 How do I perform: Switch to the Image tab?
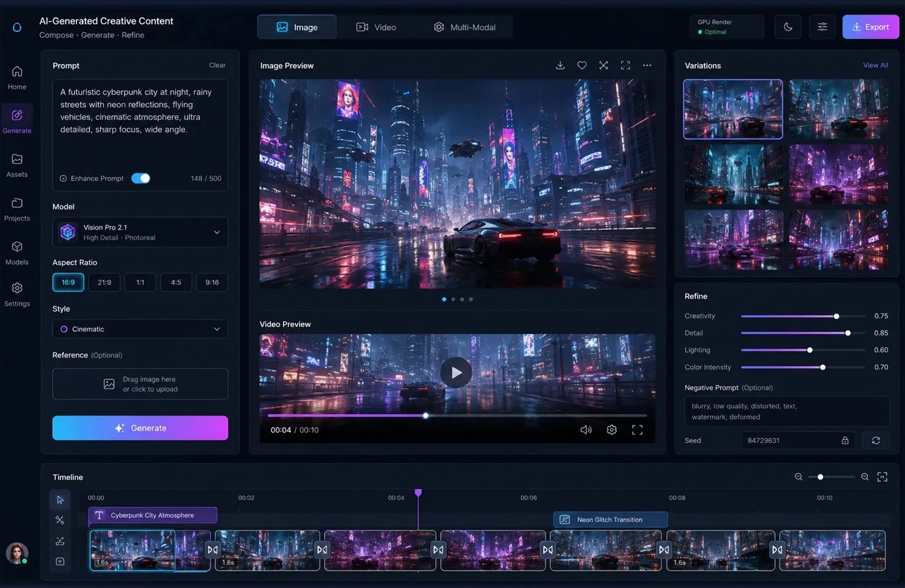click(297, 27)
